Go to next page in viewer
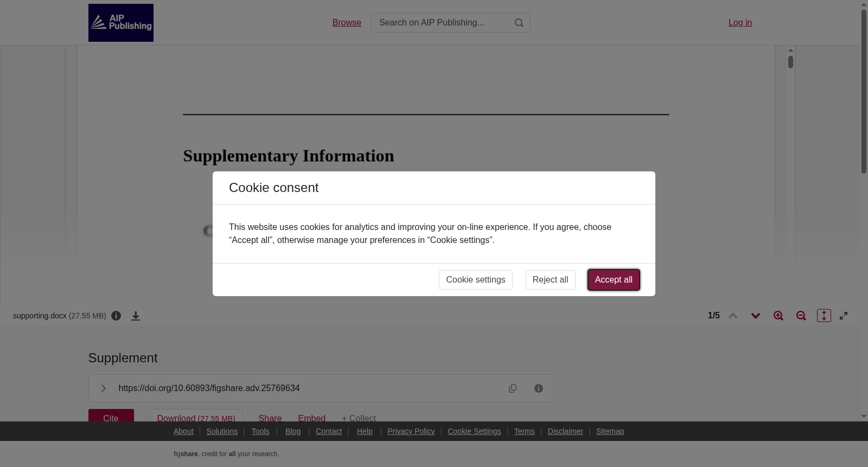 click(756, 316)
